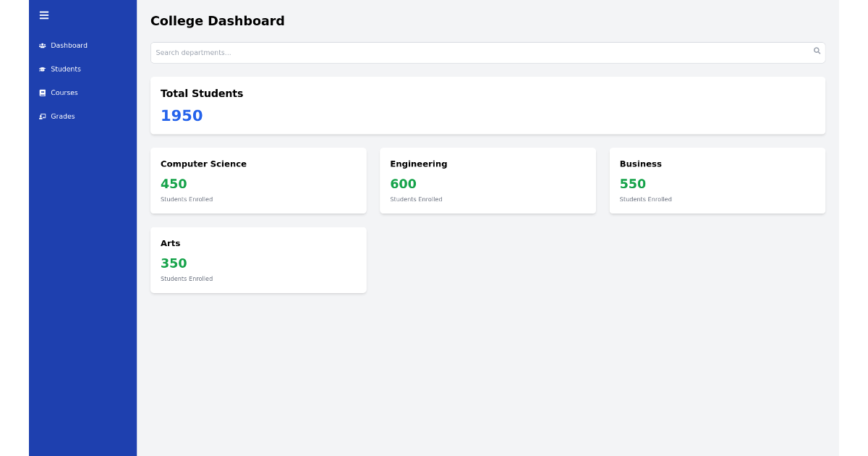This screenshot has width=868, height=456.
Task: Click the hamburger menu icon
Action: [44, 15]
